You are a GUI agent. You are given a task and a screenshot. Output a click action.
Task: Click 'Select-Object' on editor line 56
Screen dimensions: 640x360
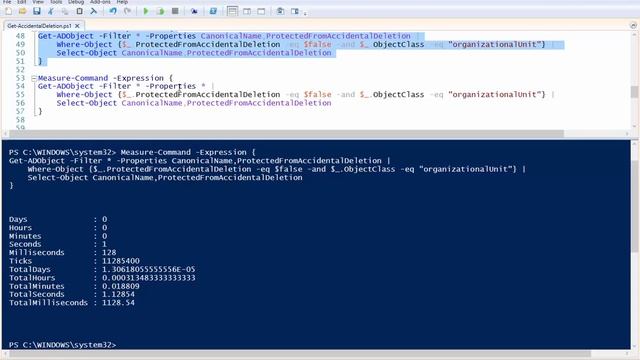[87, 103]
